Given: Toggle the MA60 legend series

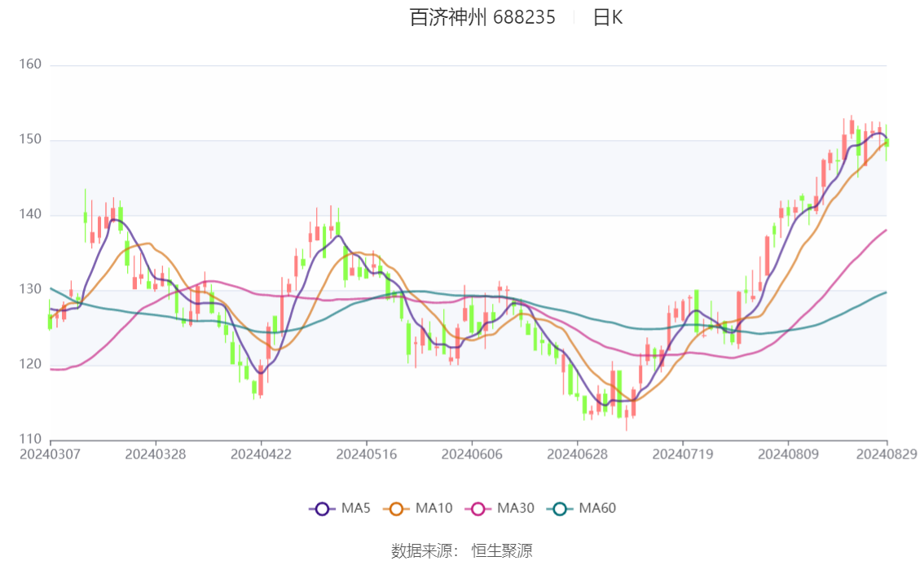Looking at the screenshot, I should pos(581,509).
